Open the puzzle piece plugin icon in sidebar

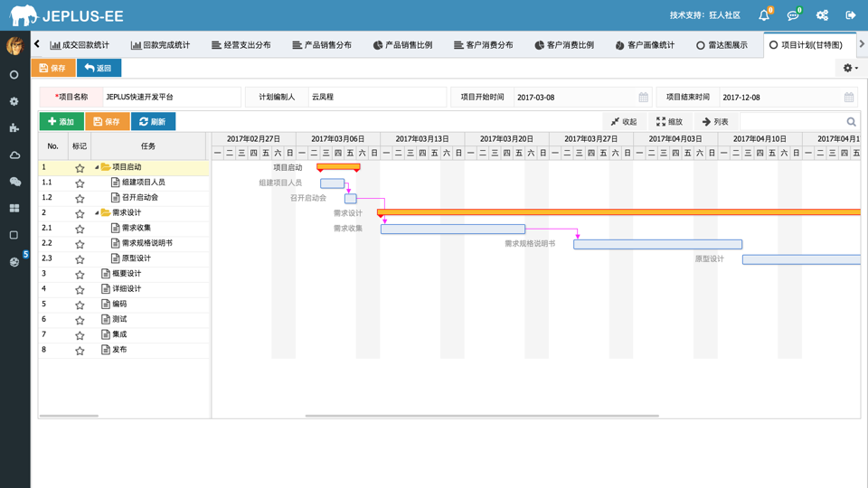coord(14,127)
